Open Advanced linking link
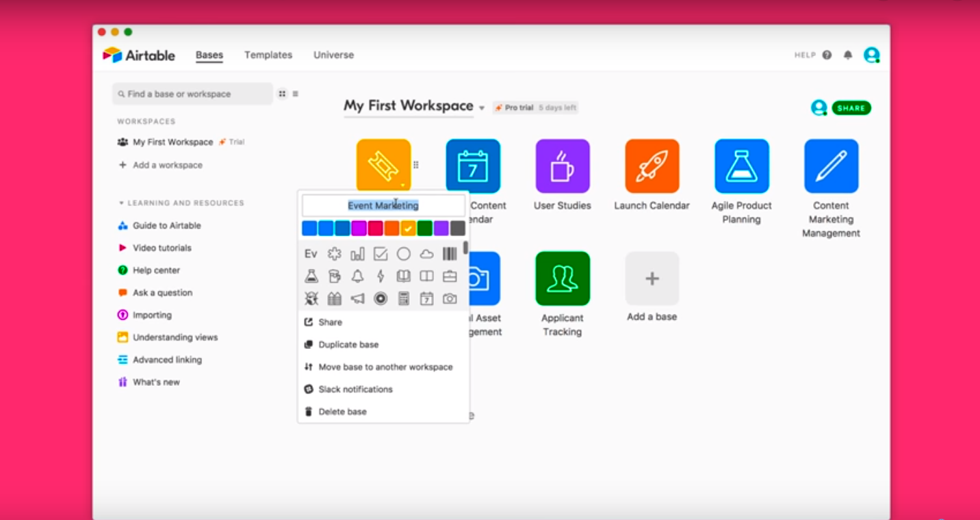Viewport: 980px width, 520px height. click(160, 360)
